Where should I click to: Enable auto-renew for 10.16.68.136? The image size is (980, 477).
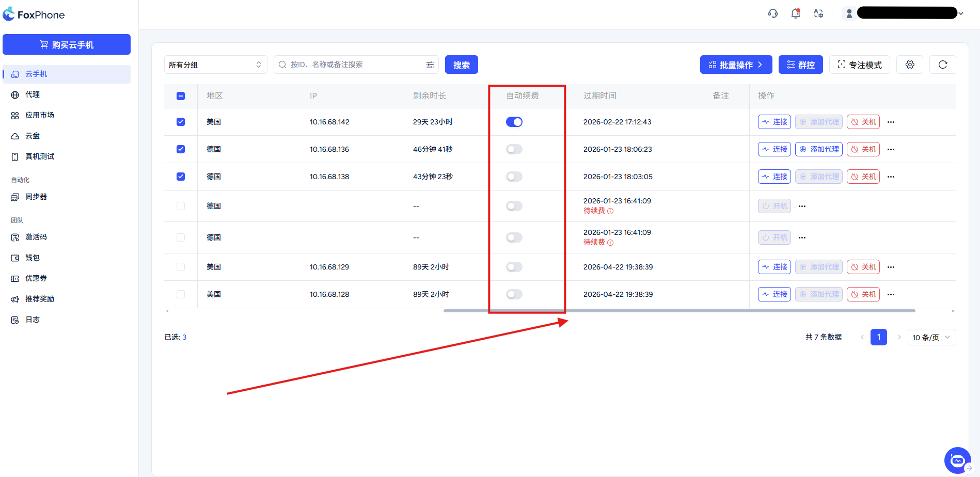(x=514, y=149)
